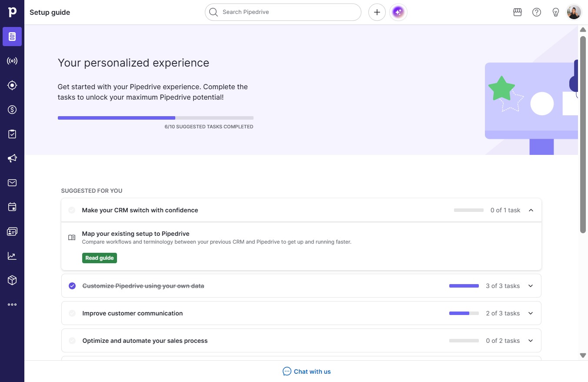
Task: Click the magnifier icon in search bar
Action: [213, 12]
